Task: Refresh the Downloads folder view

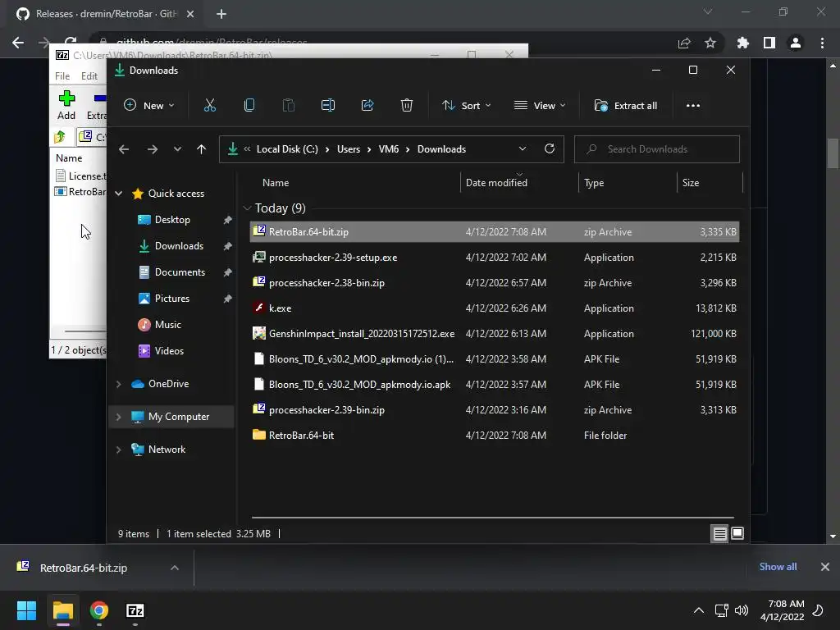Action: [549, 149]
